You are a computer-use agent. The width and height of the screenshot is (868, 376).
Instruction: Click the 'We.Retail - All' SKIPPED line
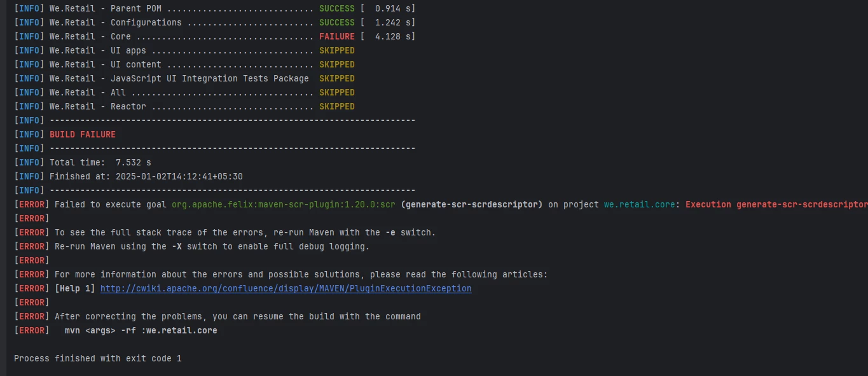184,92
